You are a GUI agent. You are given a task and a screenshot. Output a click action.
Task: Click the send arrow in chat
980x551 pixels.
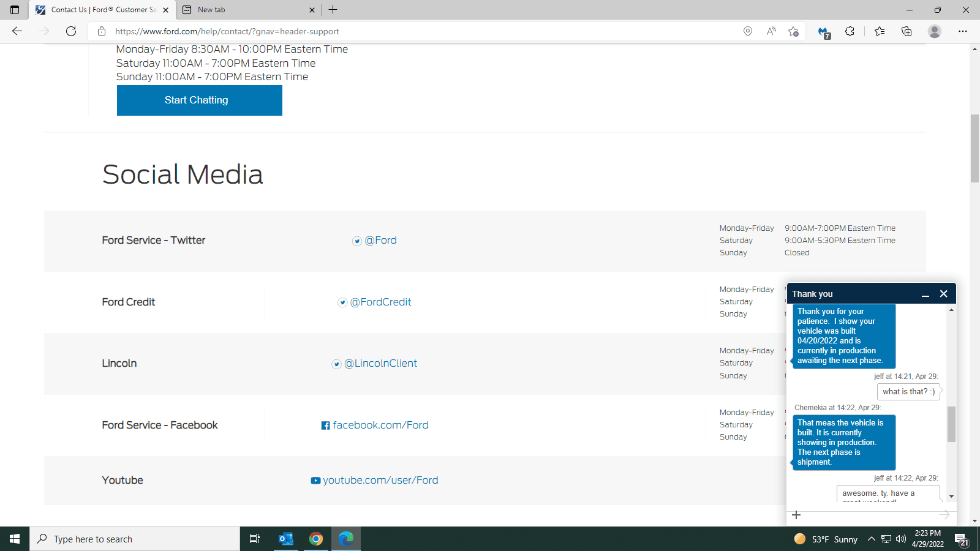(x=944, y=515)
